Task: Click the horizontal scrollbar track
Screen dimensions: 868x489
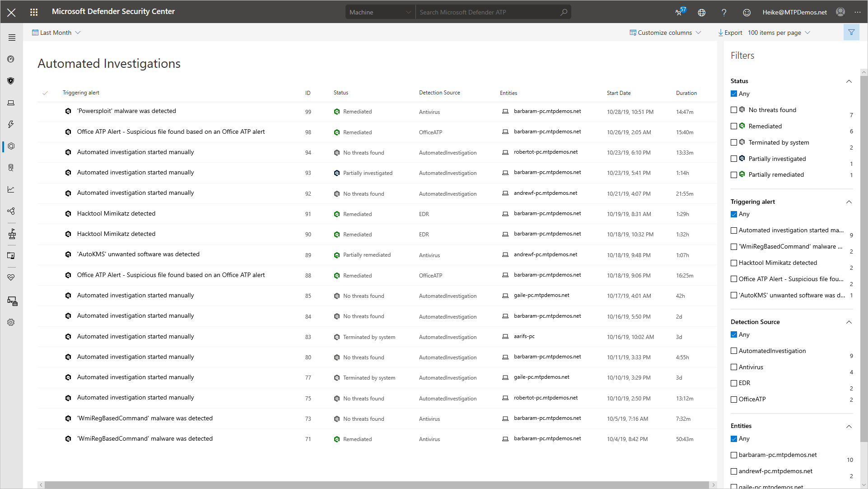Action: (x=377, y=485)
